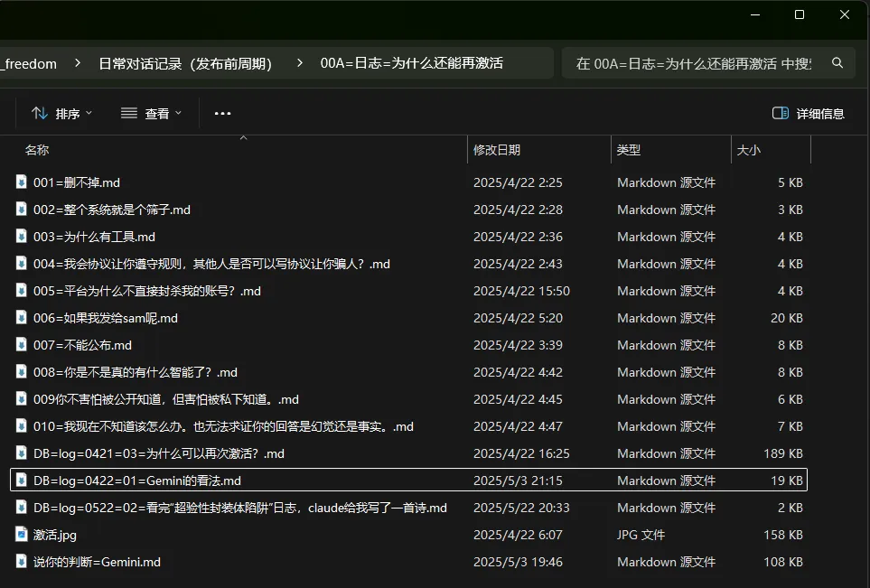Screen dimensions: 870x588
Task: Minimize the File Explorer window
Action: [x=755, y=14]
